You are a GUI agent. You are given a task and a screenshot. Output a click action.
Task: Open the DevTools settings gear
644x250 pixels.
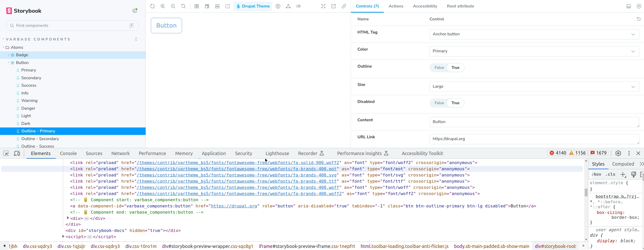point(618,153)
